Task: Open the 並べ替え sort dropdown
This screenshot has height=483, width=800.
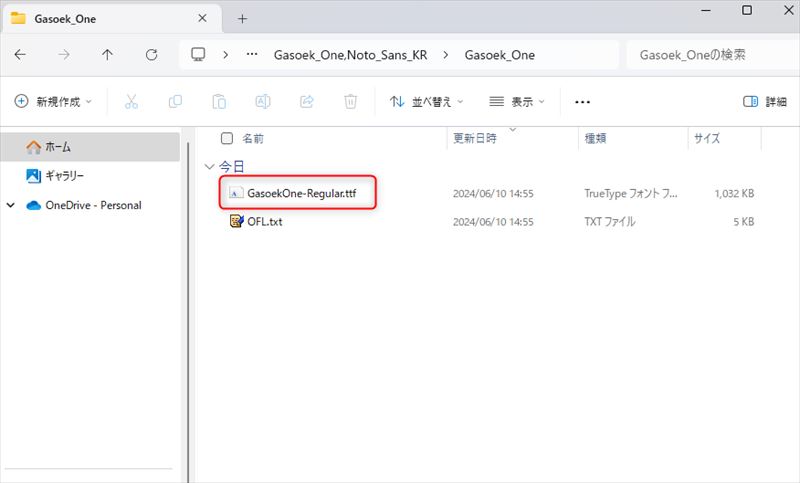Action: (x=427, y=102)
